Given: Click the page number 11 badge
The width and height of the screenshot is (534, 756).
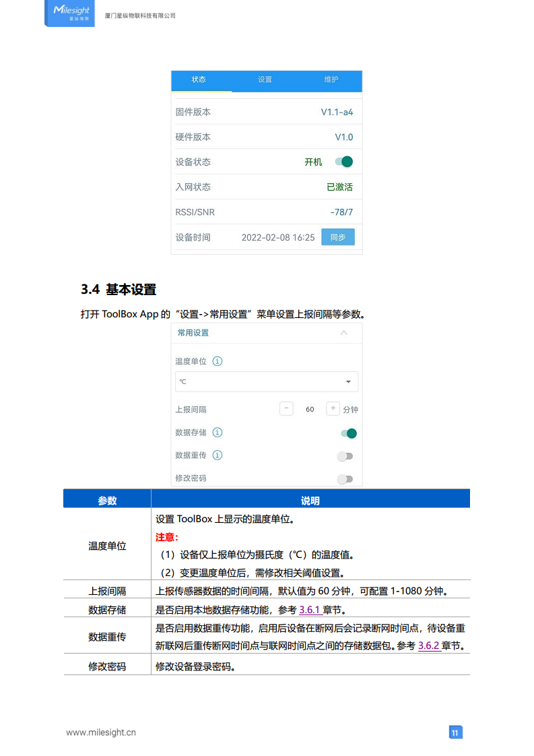Looking at the screenshot, I should 455,732.
